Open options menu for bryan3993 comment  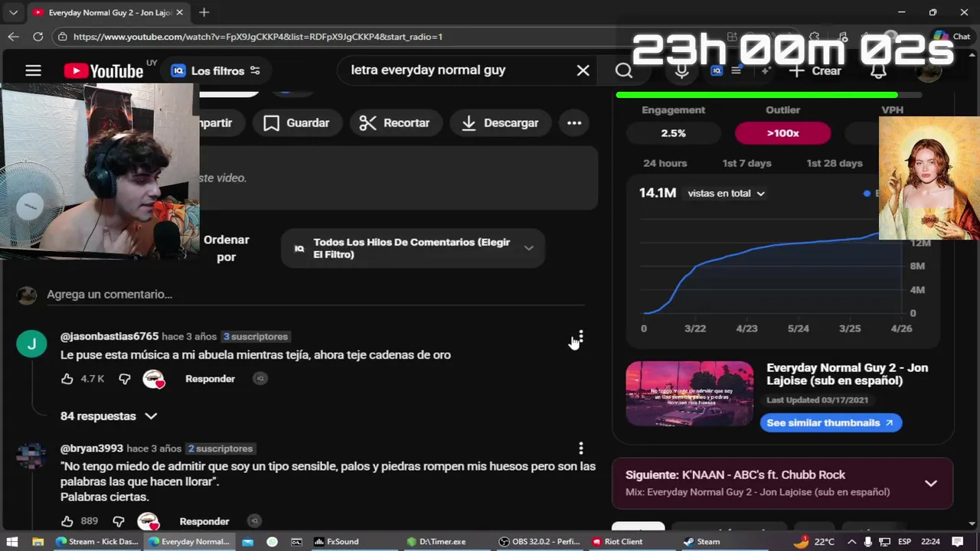pyautogui.click(x=580, y=448)
